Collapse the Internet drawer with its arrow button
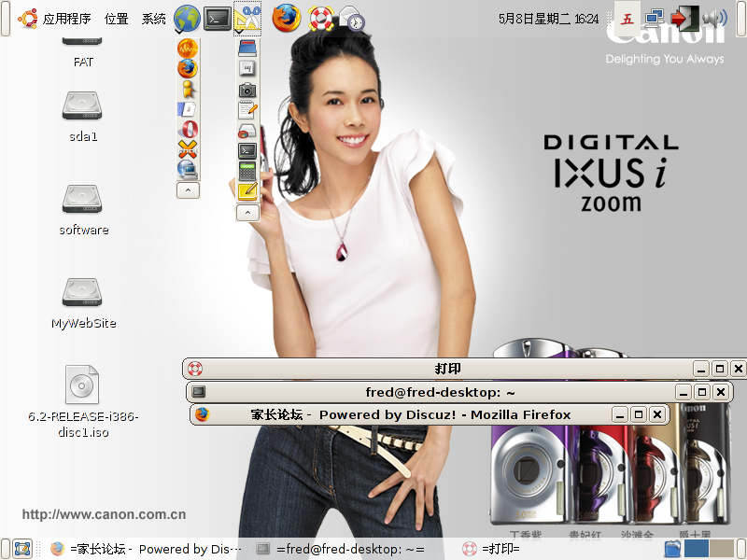Screen dimensions: 747x560 tap(188, 190)
